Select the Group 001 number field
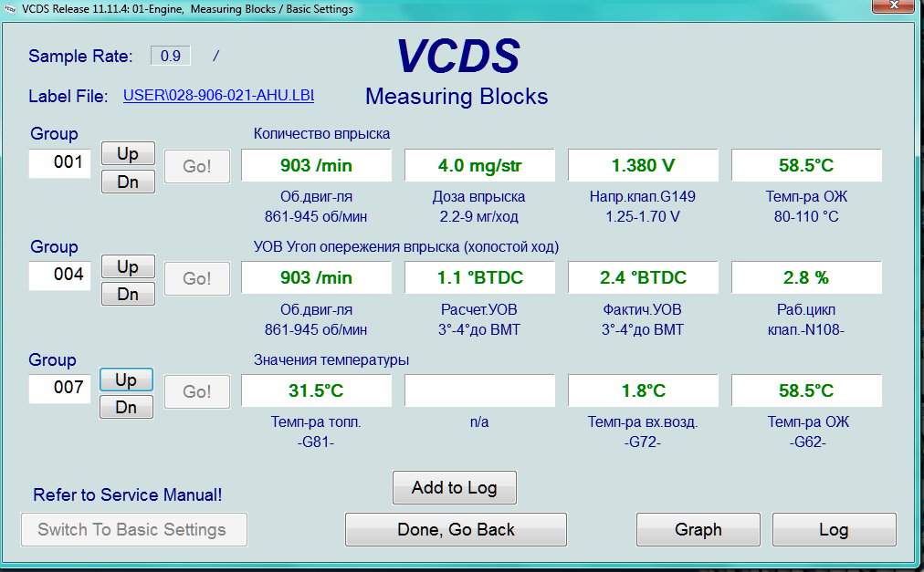The width and height of the screenshot is (924, 572). 60,163
